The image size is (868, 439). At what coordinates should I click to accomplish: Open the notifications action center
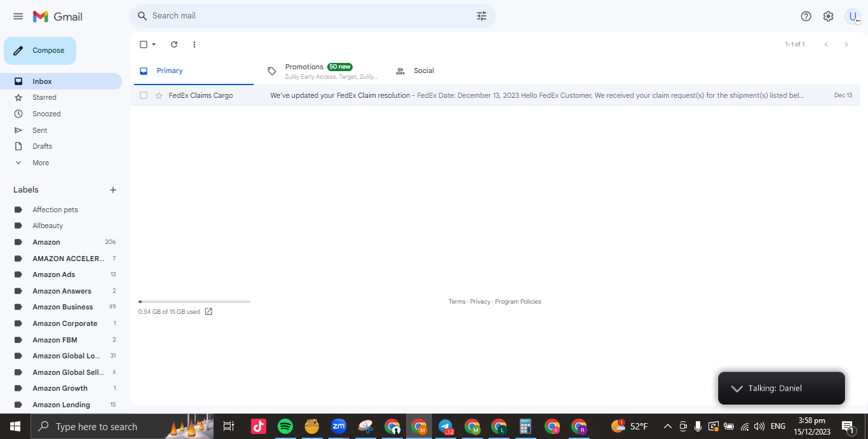(848, 427)
